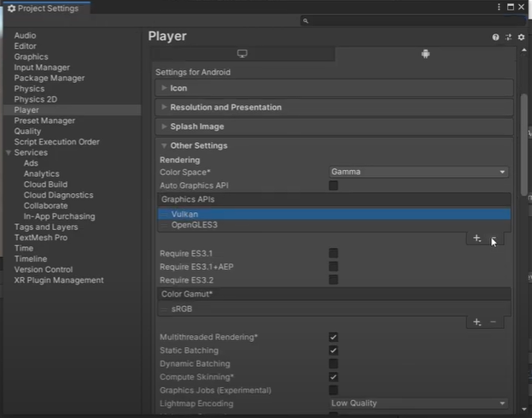The width and height of the screenshot is (532, 418).
Task: Select OpenGLES3 in Graphics APIs list
Action: [334, 225]
